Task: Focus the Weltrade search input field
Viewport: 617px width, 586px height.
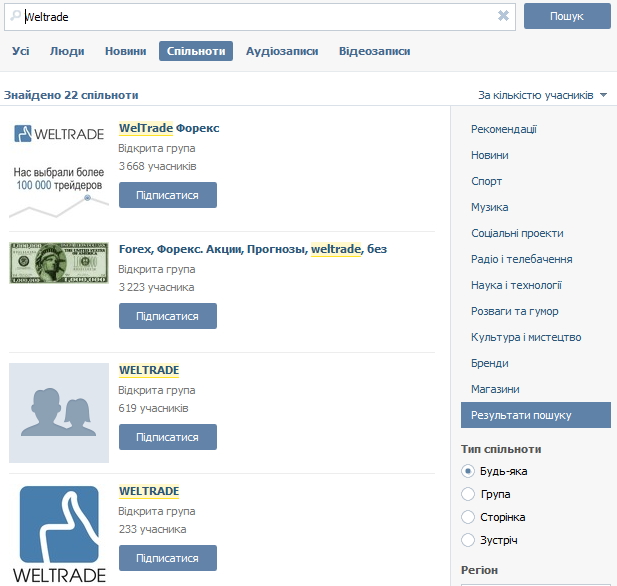Action: [x=260, y=17]
